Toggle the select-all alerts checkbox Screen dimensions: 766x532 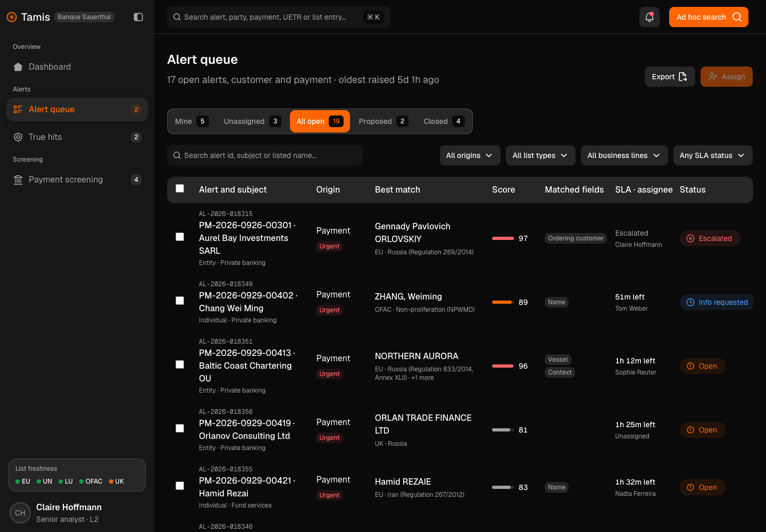click(x=180, y=188)
